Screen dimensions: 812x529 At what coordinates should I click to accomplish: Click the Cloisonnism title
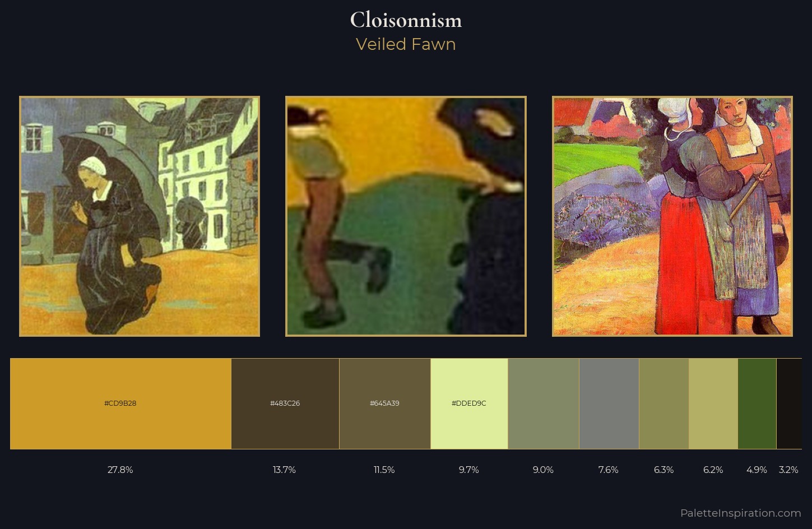click(x=406, y=20)
